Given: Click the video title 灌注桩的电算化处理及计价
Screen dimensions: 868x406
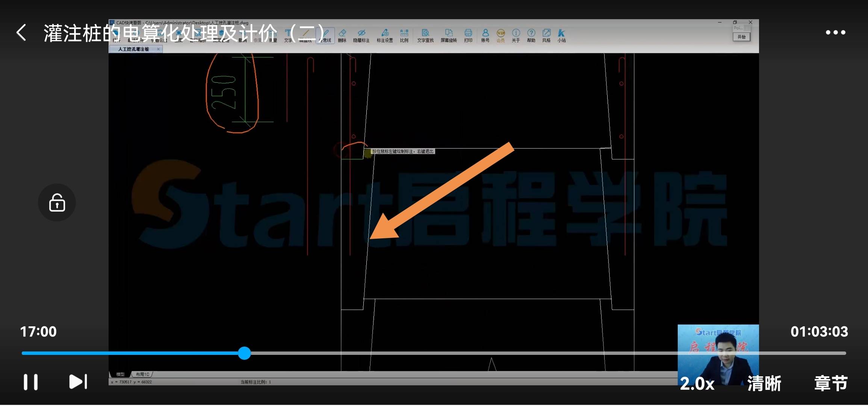Looking at the screenshot, I should click(x=184, y=33).
